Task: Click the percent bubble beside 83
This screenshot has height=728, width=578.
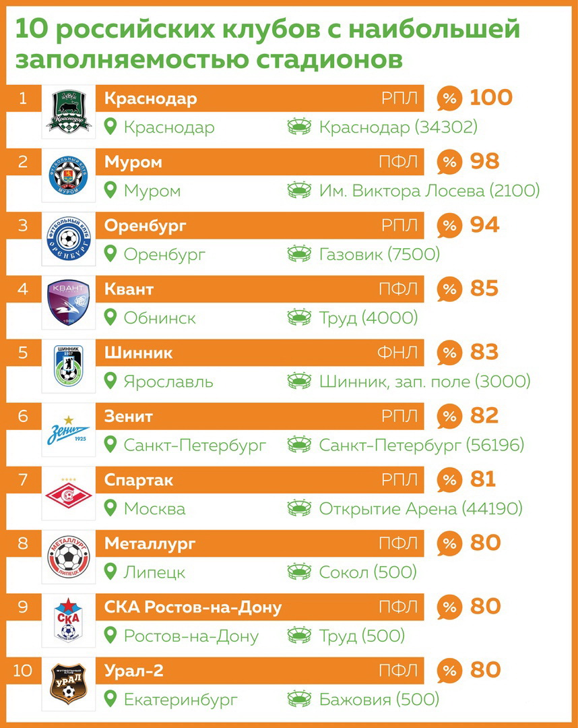Action: pos(448,353)
